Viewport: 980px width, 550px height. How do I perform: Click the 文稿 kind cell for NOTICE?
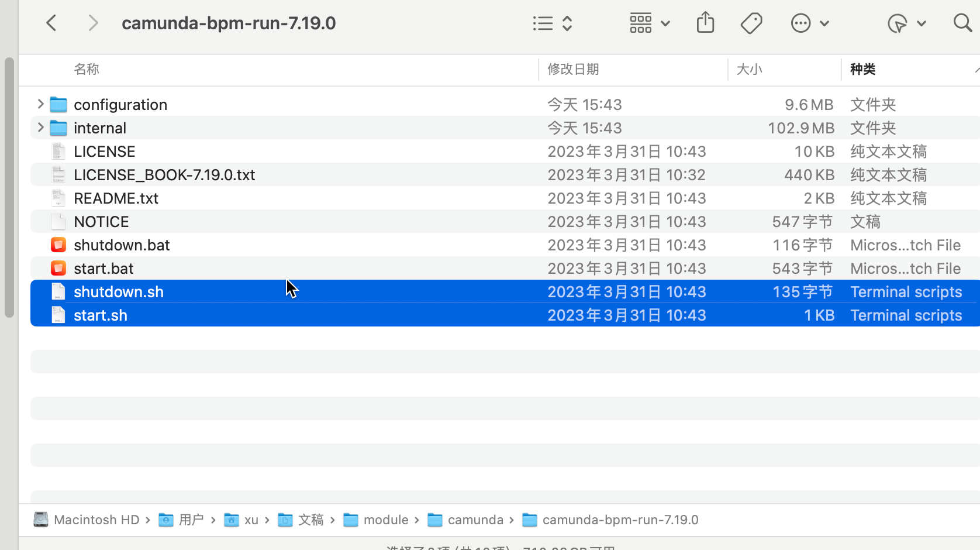(x=865, y=222)
